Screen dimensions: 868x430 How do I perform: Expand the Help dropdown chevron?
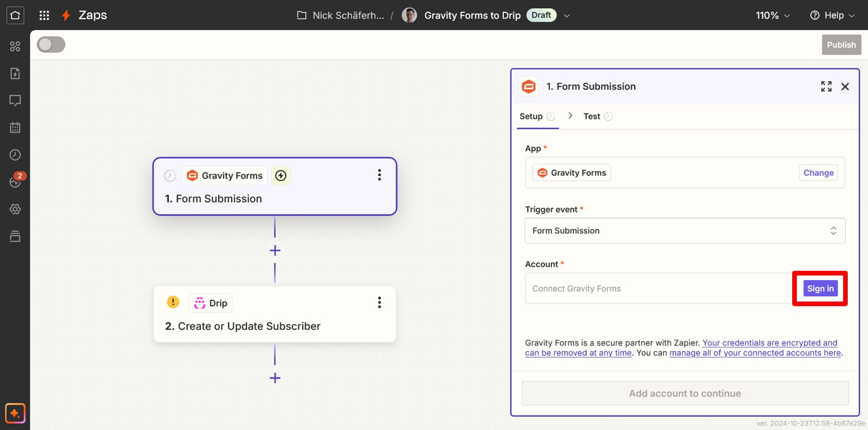coord(851,16)
